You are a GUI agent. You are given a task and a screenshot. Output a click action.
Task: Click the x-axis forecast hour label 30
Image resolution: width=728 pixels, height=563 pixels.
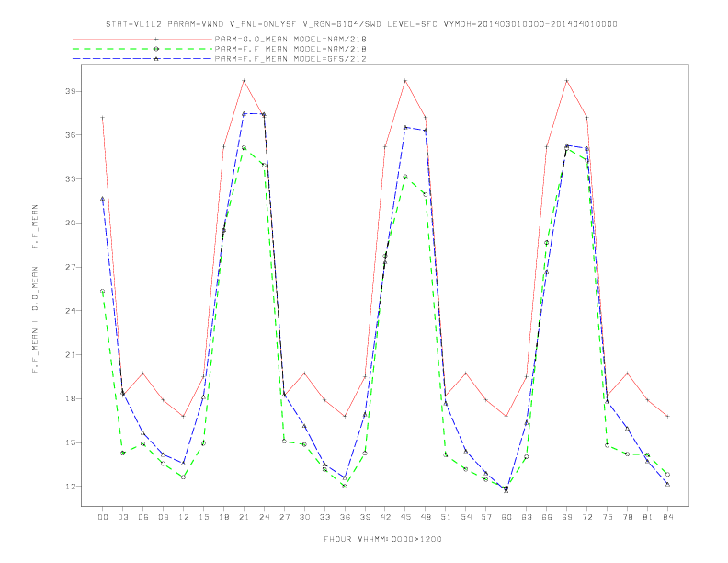(x=304, y=517)
